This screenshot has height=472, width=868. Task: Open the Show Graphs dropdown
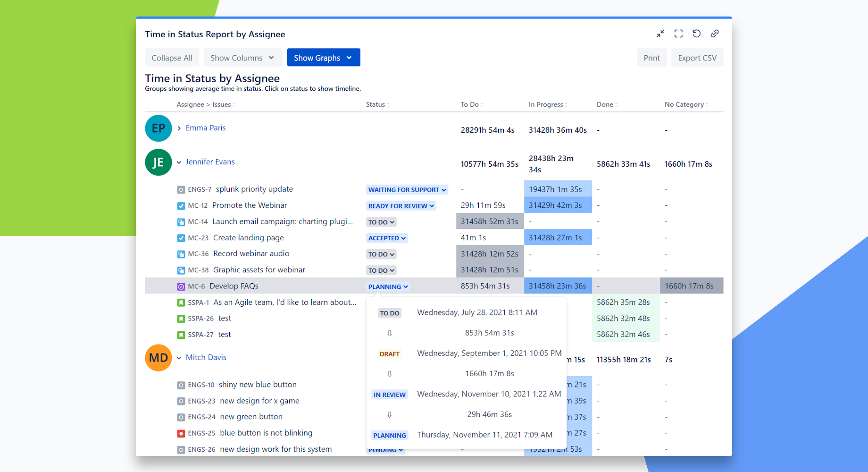pos(323,57)
